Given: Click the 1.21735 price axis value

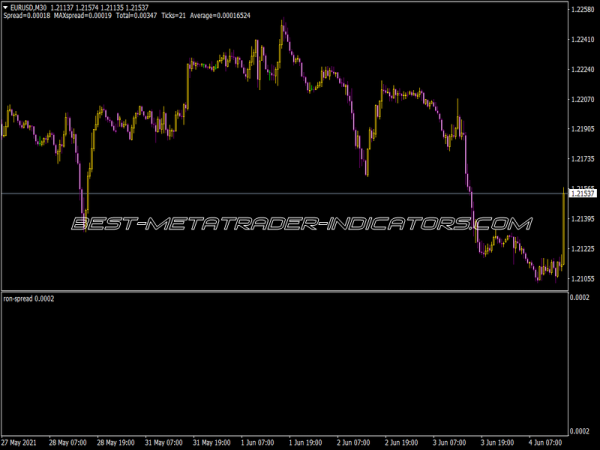Looking at the screenshot, I should [582, 159].
